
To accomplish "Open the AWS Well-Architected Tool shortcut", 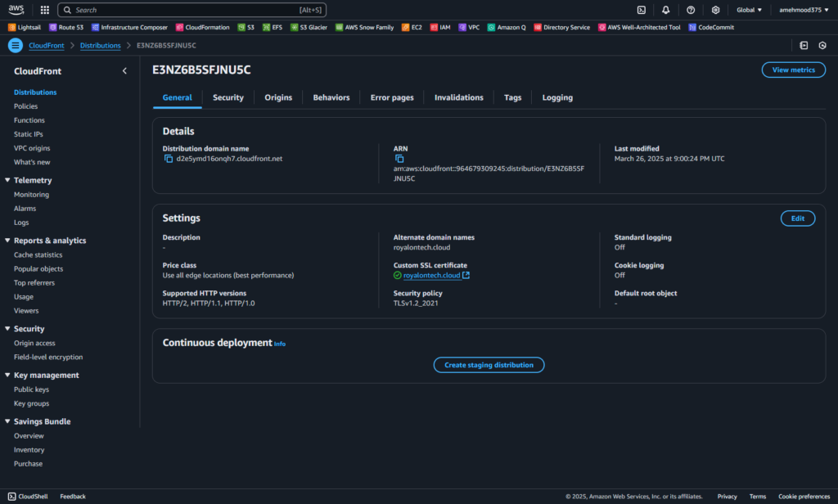I will tap(639, 27).
